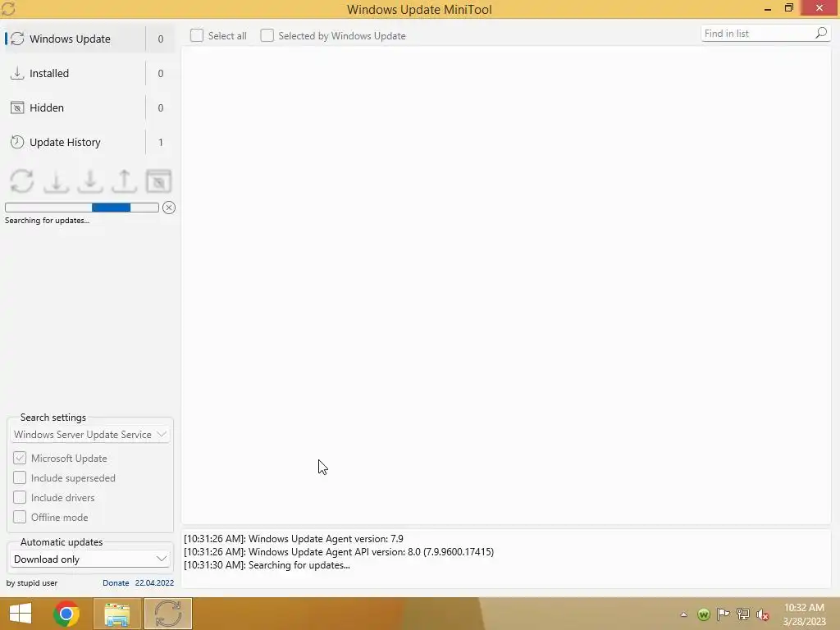Image resolution: width=840 pixels, height=630 pixels.
Task: Click the search progress bar
Action: [x=82, y=208]
